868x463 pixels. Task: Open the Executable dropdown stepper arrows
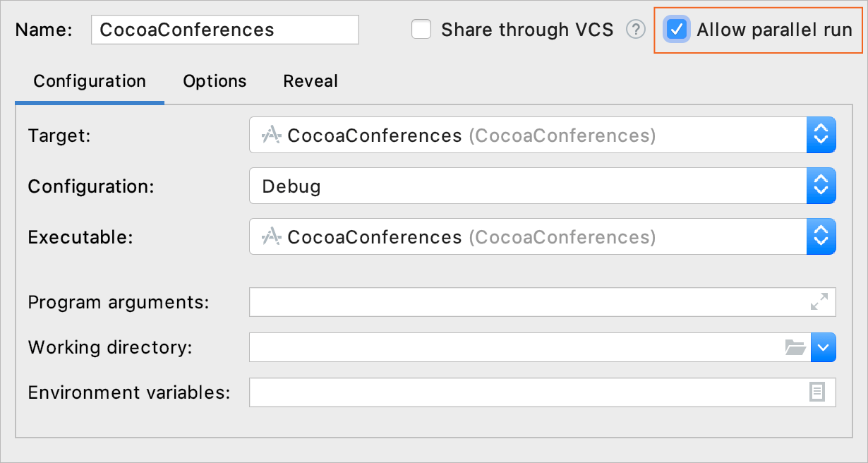(821, 236)
